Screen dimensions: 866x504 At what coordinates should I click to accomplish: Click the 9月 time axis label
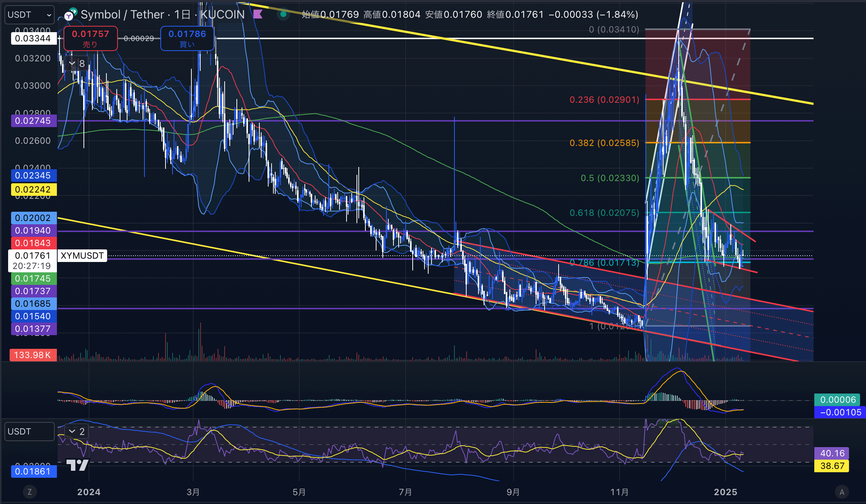pos(513,492)
